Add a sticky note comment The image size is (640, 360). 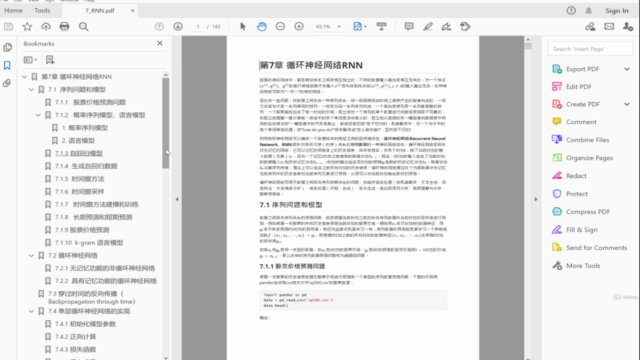click(409, 27)
